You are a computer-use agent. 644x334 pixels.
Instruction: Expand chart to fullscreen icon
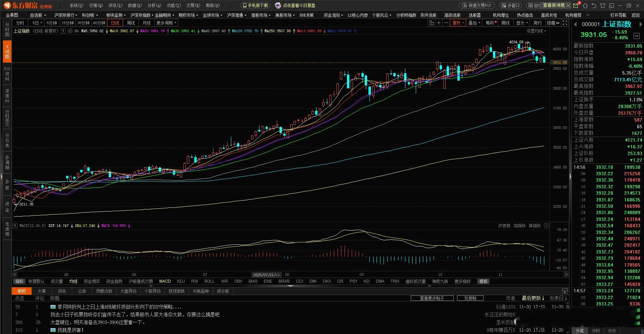point(565,23)
